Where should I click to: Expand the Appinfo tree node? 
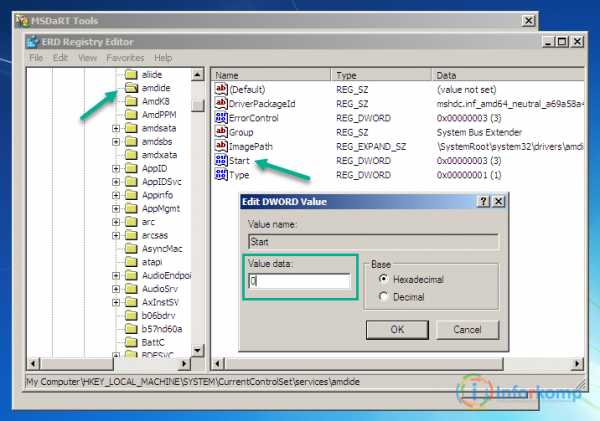(116, 195)
